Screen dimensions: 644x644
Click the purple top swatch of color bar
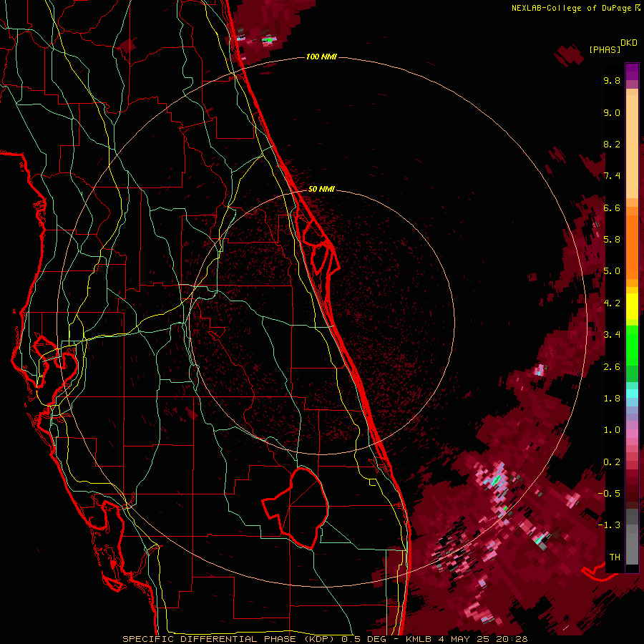pyautogui.click(x=632, y=72)
